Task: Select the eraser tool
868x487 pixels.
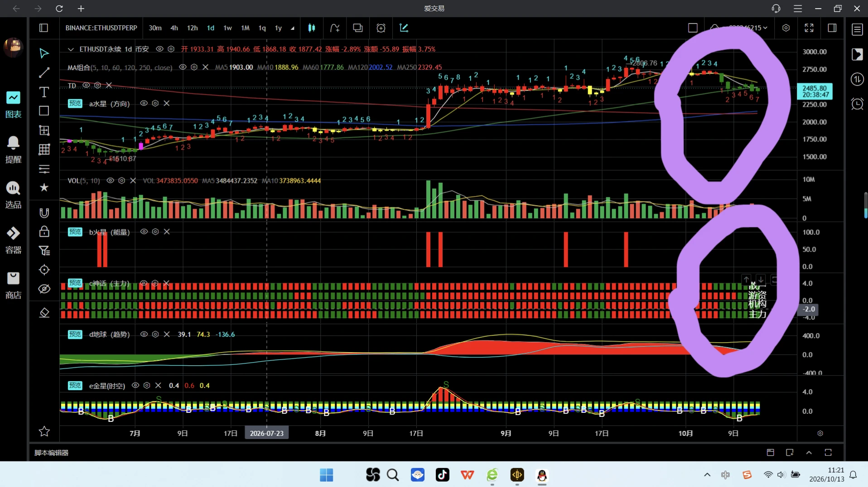Action: point(44,313)
